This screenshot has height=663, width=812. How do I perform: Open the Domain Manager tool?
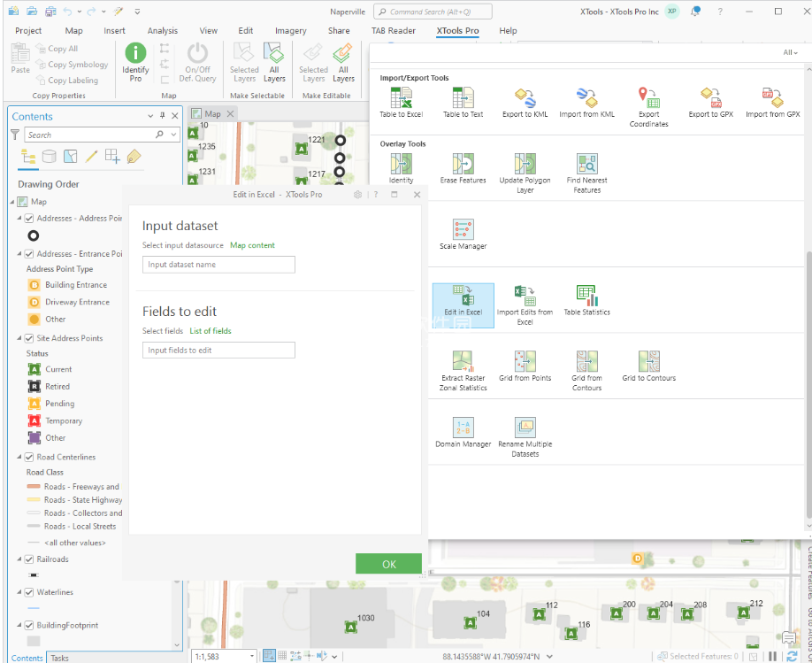click(463, 432)
